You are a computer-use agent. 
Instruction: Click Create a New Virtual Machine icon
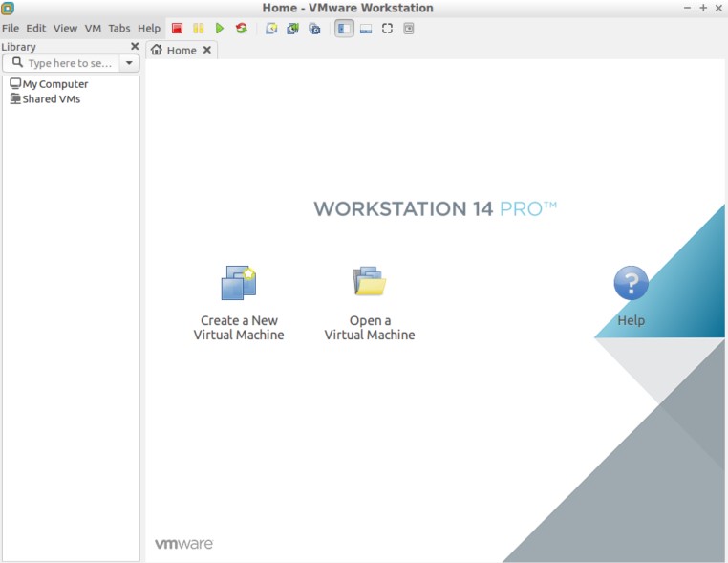(239, 282)
